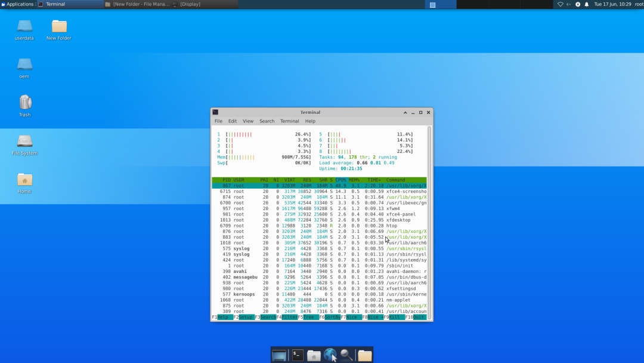
Task: Open the home folder icon in the dock
Action: coord(314,355)
